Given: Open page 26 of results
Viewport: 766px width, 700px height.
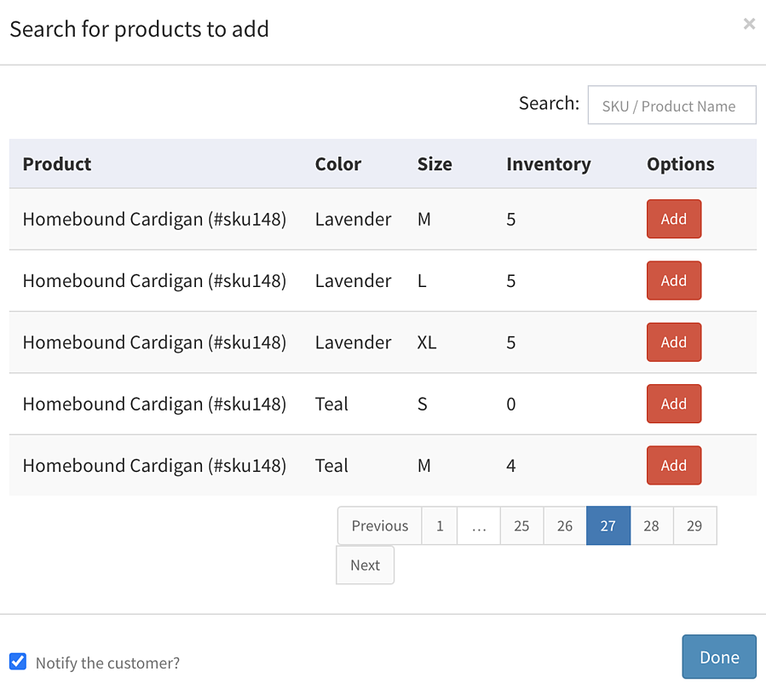Looking at the screenshot, I should click(x=565, y=525).
